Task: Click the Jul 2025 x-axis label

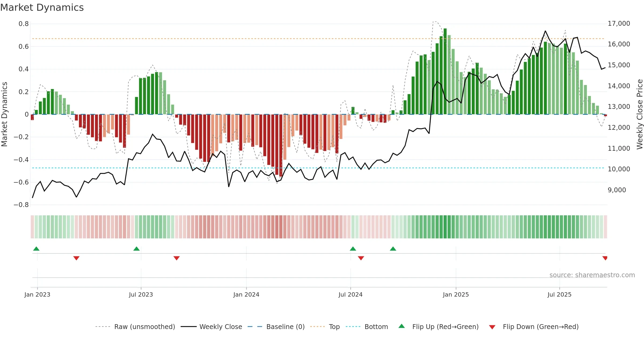Action: coord(559,294)
